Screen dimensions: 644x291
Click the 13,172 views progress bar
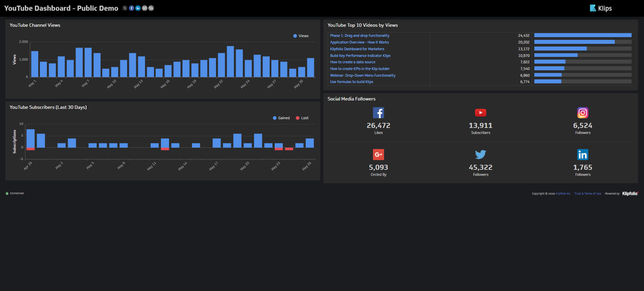point(583,49)
